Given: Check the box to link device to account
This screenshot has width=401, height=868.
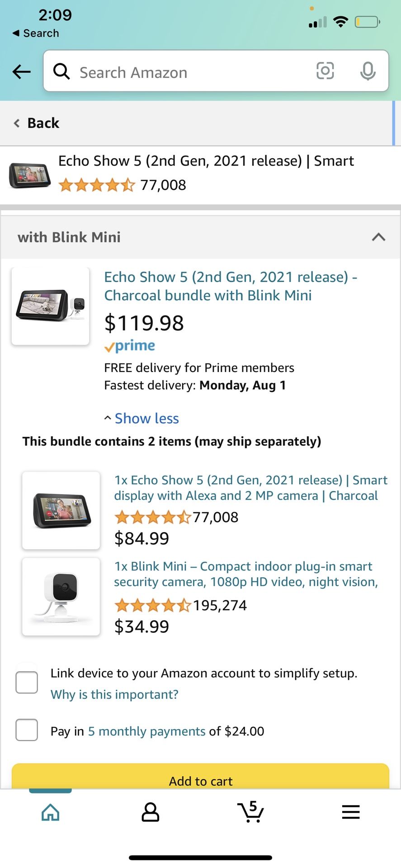Looking at the screenshot, I should point(26,682).
